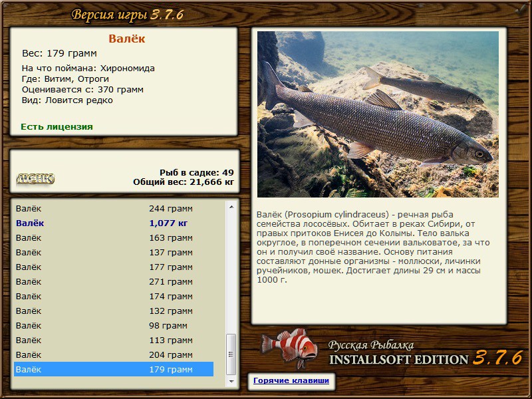
Task: Click the scroll up arrow in fish list
Action: click(x=231, y=207)
